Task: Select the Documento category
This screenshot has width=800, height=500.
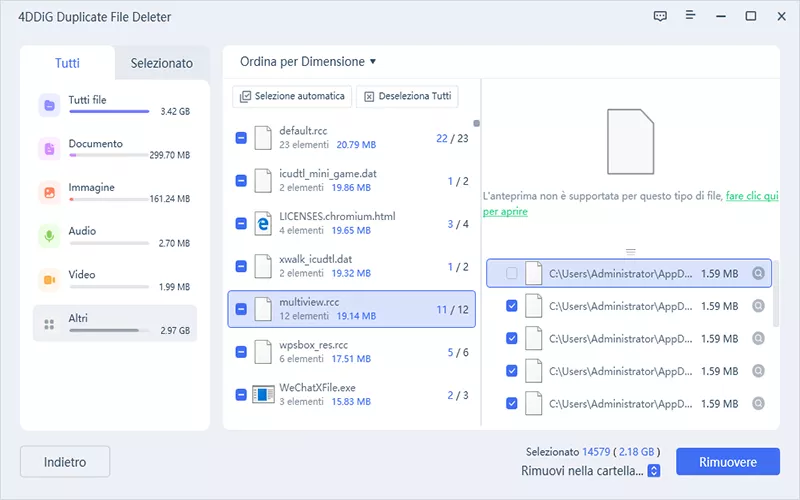Action: [115, 149]
